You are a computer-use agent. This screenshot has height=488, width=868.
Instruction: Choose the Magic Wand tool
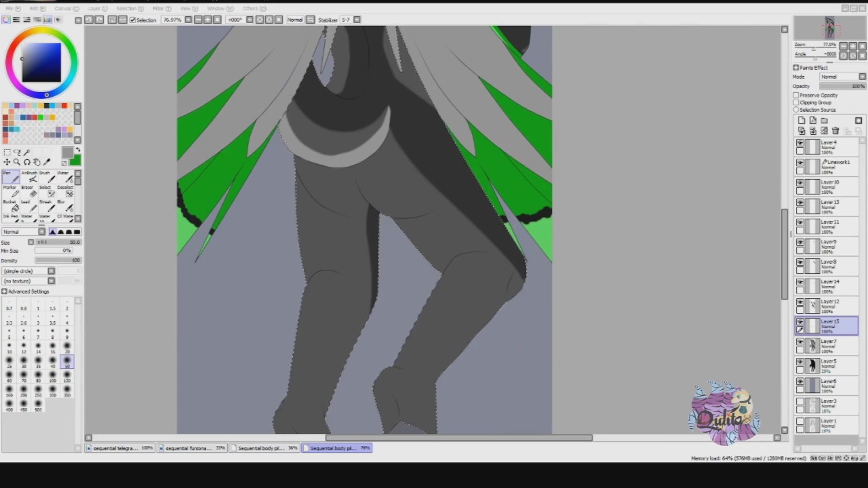click(x=26, y=152)
